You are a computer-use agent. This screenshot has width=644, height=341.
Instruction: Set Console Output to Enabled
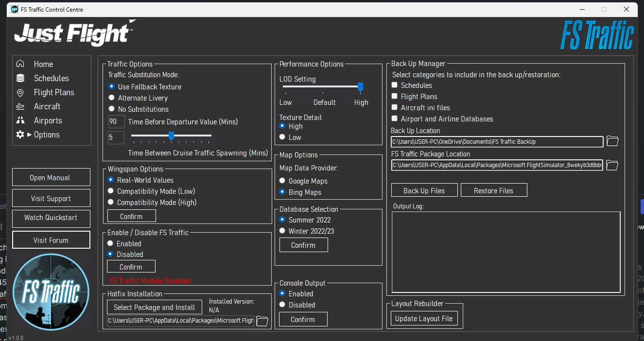pos(282,293)
